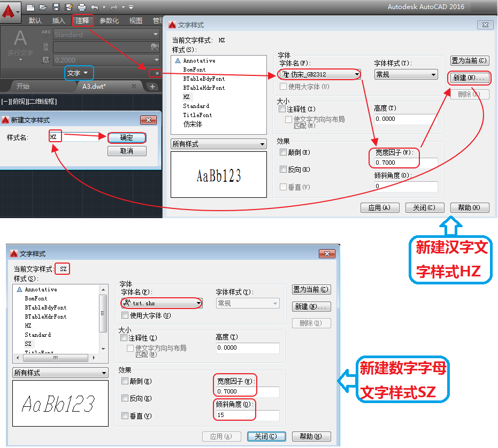The image size is (498, 448).
Task: Click the vertical scrollbar thumb in SZ style list
Action: tap(103, 313)
